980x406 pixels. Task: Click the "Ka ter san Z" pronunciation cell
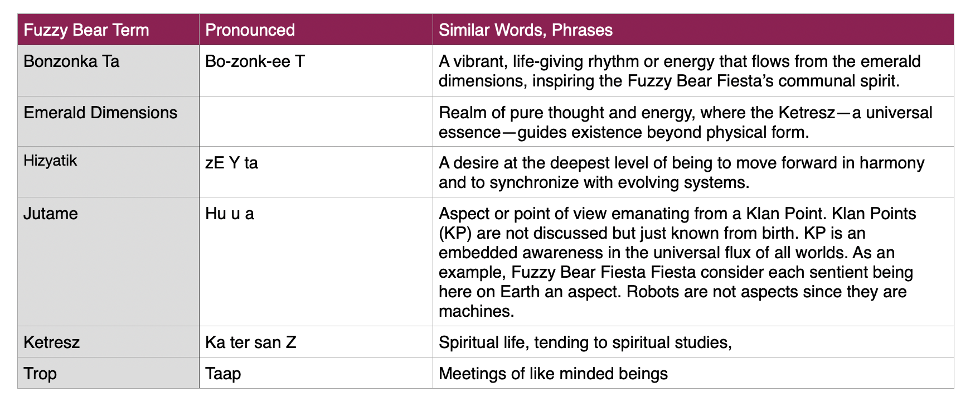pos(250,342)
